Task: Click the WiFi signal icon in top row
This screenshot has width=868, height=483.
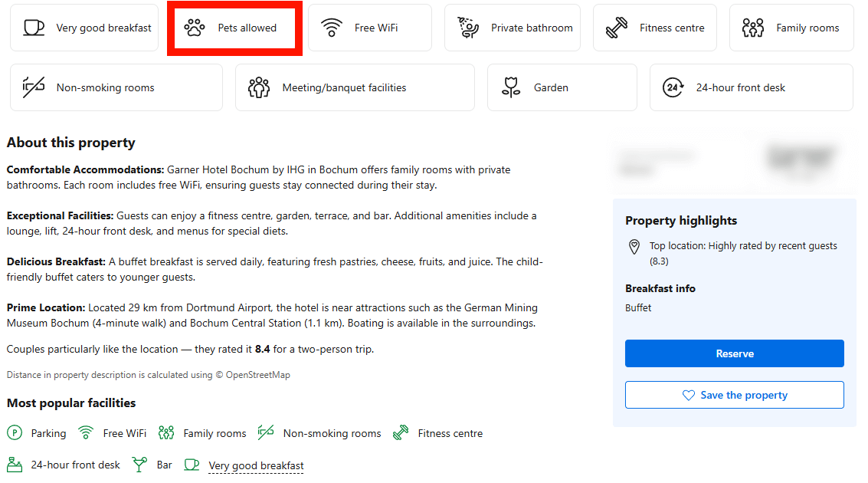Action: pyautogui.click(x=332, y=28)
